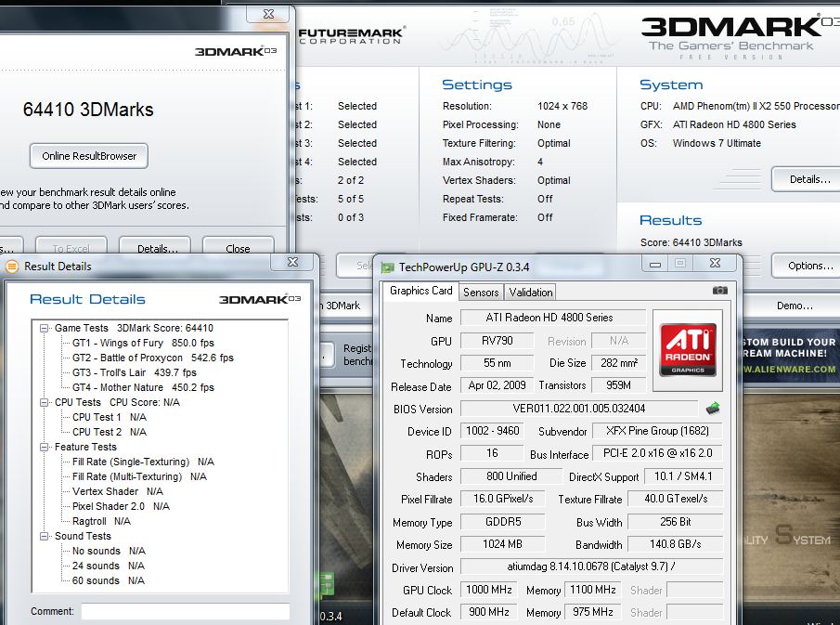Click the Bandwidth 140.8 GB/s field

click(675, 544)
